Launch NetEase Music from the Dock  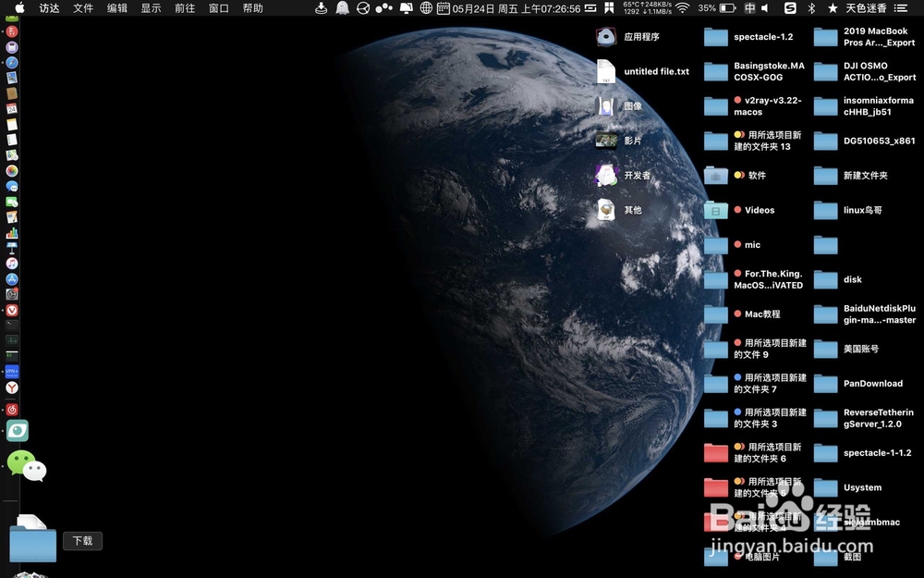[12, 410]
